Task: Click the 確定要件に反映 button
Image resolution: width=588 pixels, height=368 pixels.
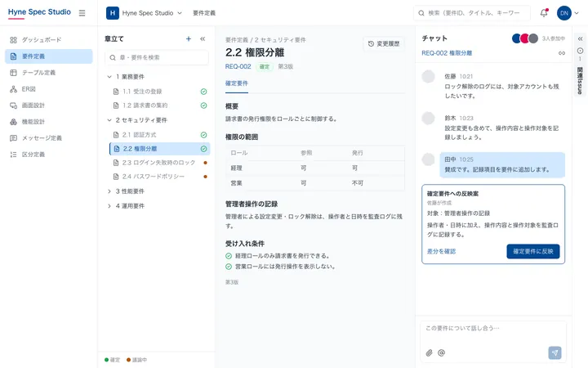Action: coord(532,252)
